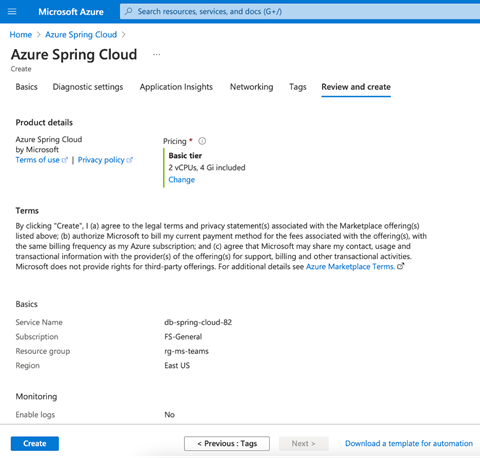Click the Enable logs No value
Image resolution: width=480 pixels, height=458 pixels.
(169, 415)
